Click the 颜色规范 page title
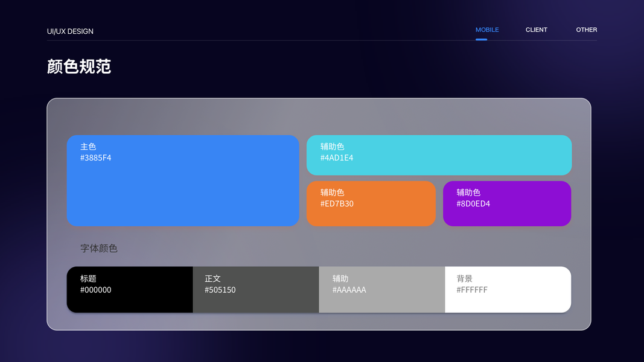 point(79,66)
